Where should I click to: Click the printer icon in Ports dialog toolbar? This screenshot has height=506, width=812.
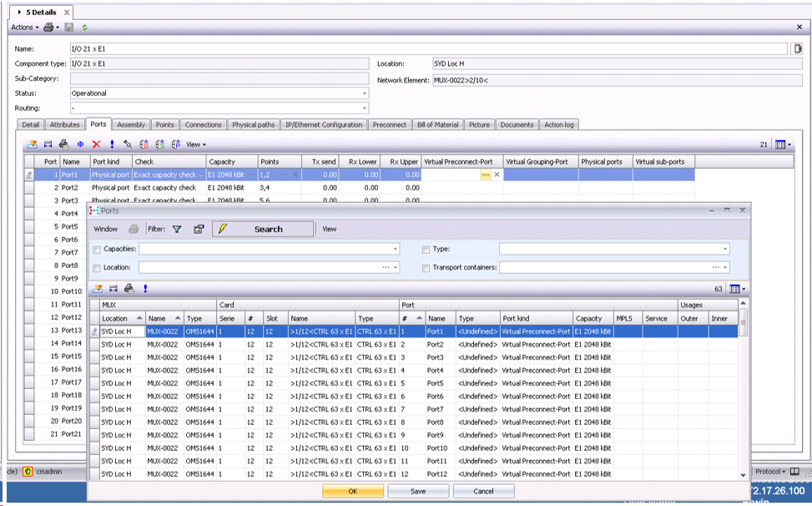tap(134, 229)
